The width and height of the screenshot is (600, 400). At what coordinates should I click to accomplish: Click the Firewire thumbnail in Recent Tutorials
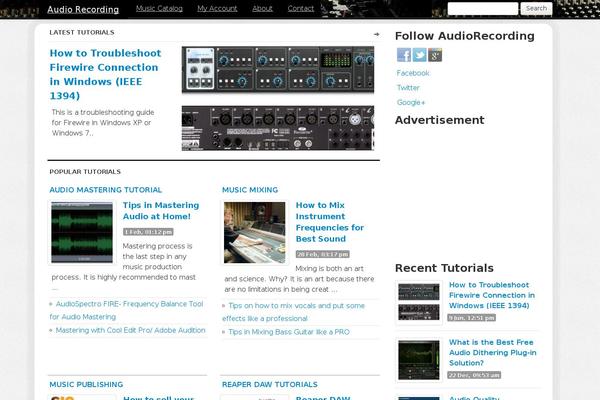(419, 302)
